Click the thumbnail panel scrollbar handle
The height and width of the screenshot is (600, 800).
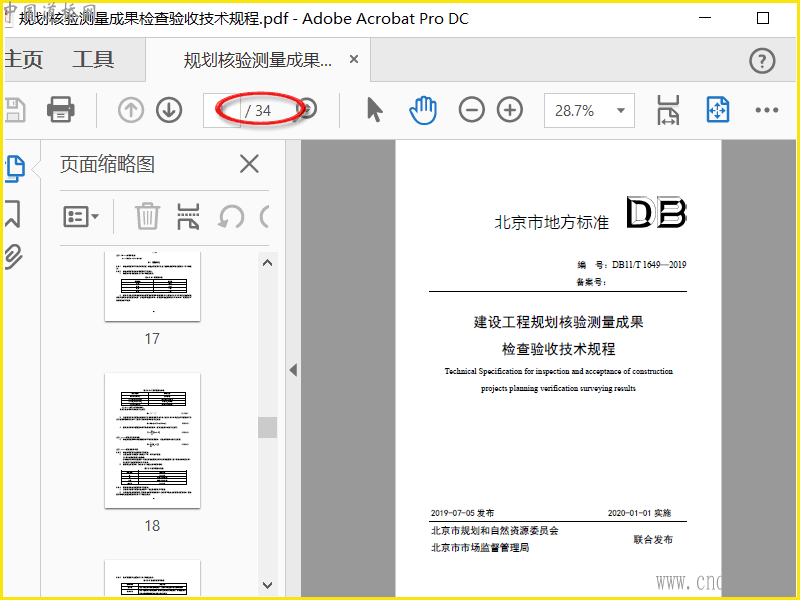pyautogui.click(x=267, y=428)
